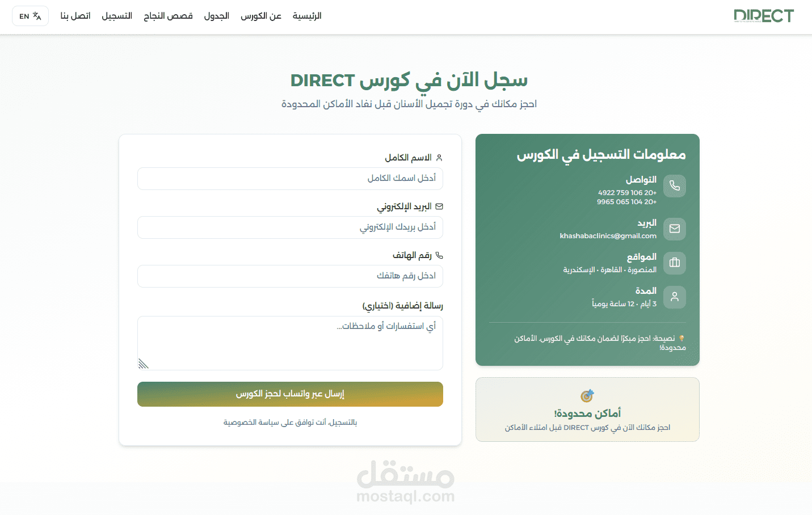
Task: Focus the full name input field
Action: pyautogui.click(x=290, y=179)
